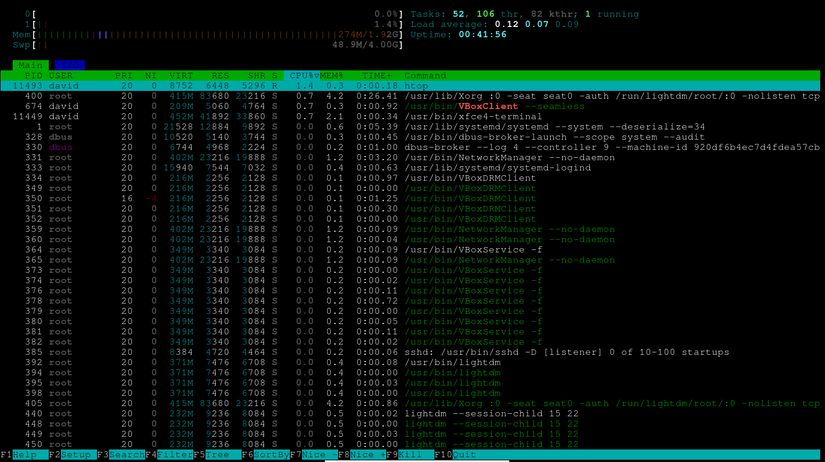Sort processes by the PID column header
The height and width of the screenshot is (462, 825).
point(33,75)
